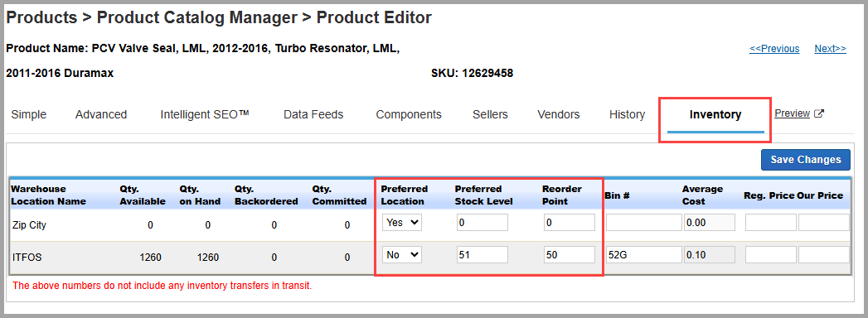This screenshot has height=318, width=868.
Task: Open the Simple tab
Action: pyautogui.click(x=29, y=114)
